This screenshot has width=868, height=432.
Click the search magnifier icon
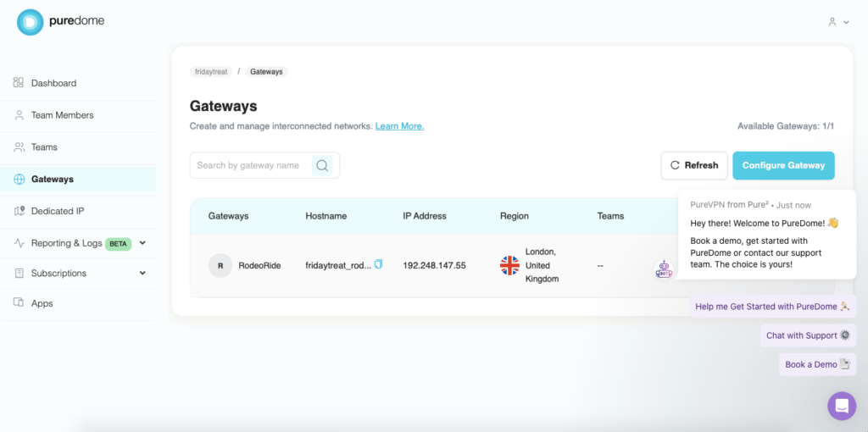point(322,165)
